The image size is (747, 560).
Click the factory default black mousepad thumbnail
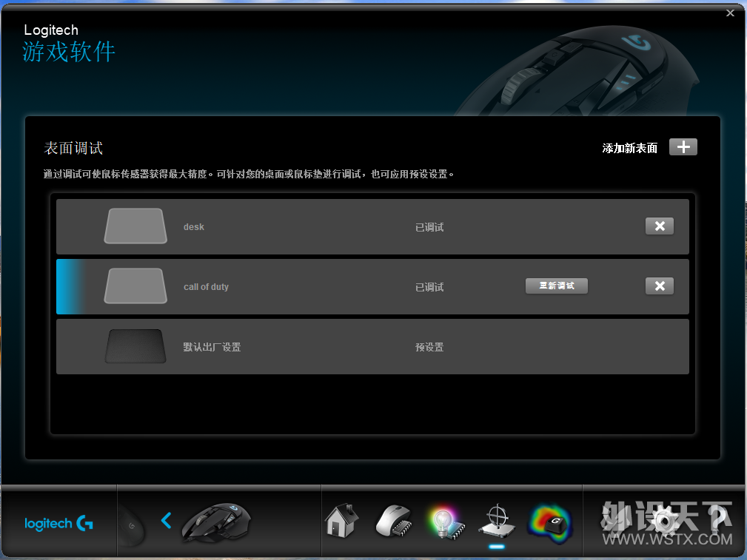[135, 346]
